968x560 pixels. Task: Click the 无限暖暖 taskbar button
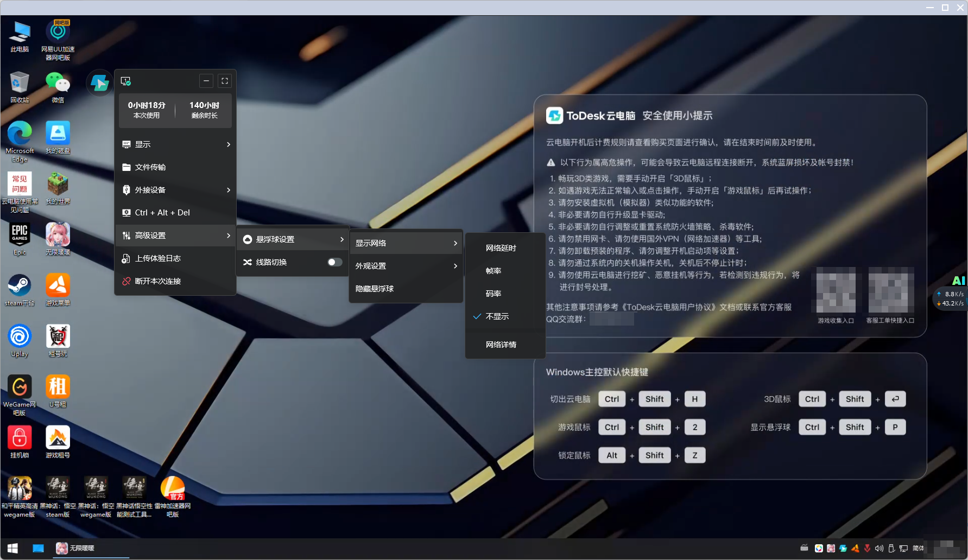click(91, 548)
